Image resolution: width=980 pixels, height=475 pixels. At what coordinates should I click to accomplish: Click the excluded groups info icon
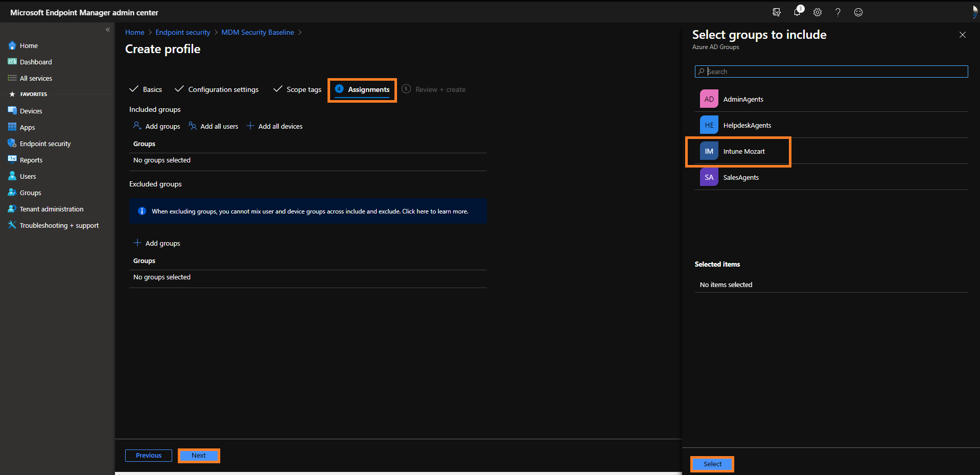pos(142,211)
